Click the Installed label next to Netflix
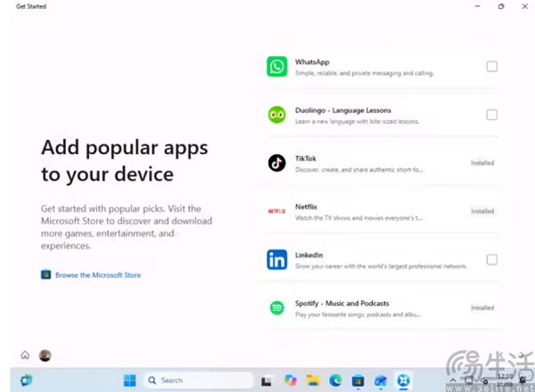This screenshot has width=535, height=392. [482, 211]
